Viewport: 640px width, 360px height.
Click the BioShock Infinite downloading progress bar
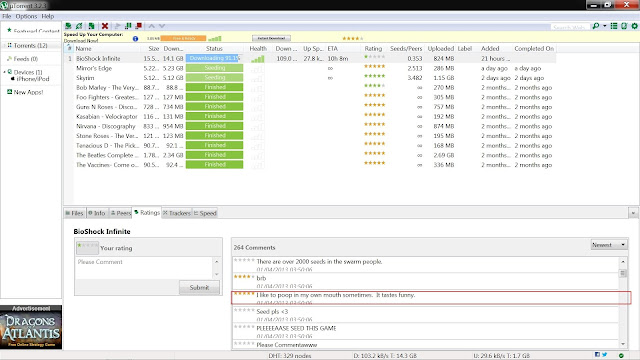click(x=214, y=58)
